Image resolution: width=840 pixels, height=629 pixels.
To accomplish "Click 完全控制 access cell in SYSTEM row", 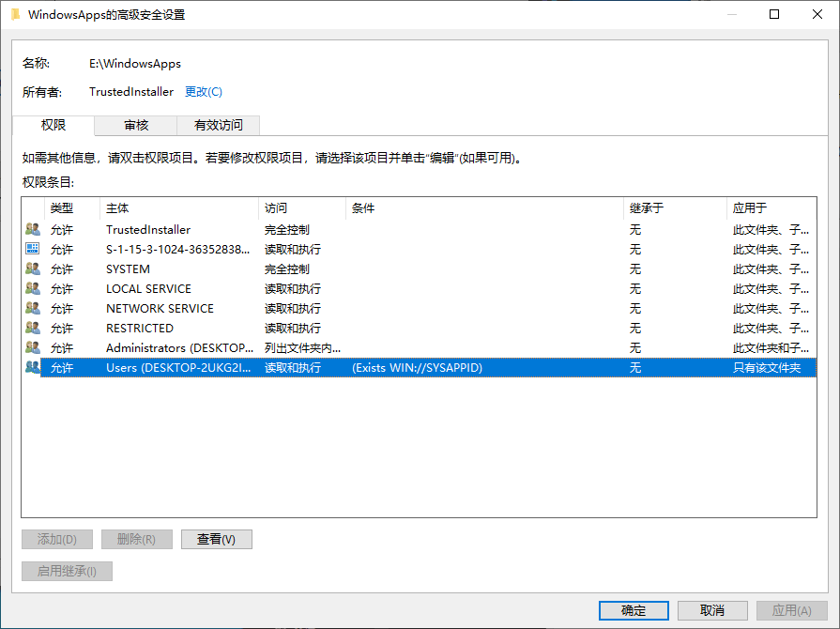I will coord(287,268).
